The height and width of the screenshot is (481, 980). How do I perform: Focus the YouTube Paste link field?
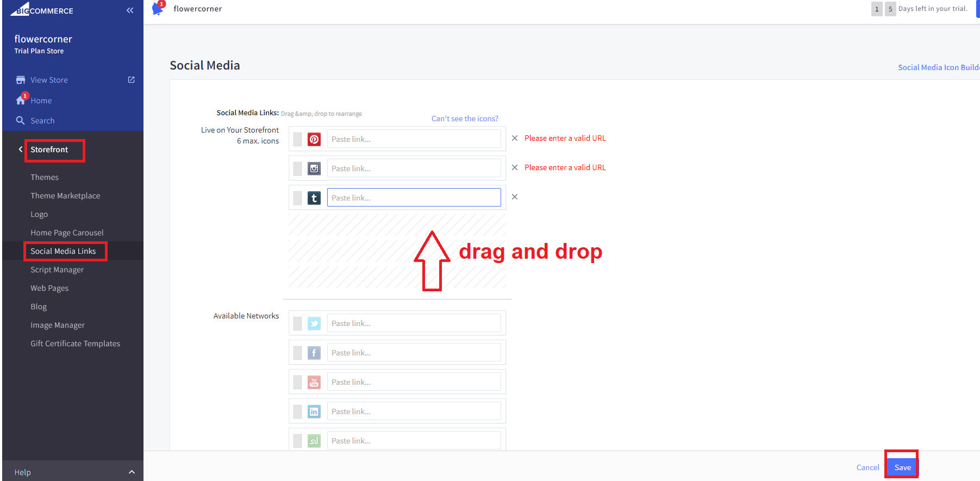click(414, 382)
